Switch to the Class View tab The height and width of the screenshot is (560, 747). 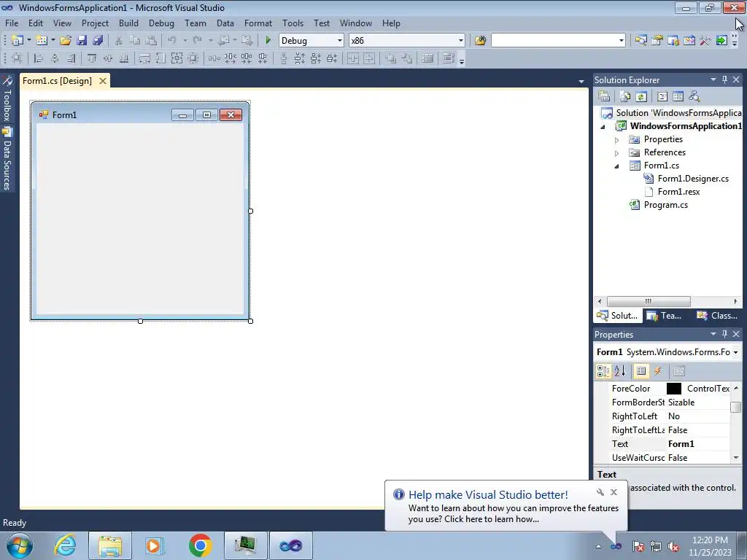coord(716,315)
